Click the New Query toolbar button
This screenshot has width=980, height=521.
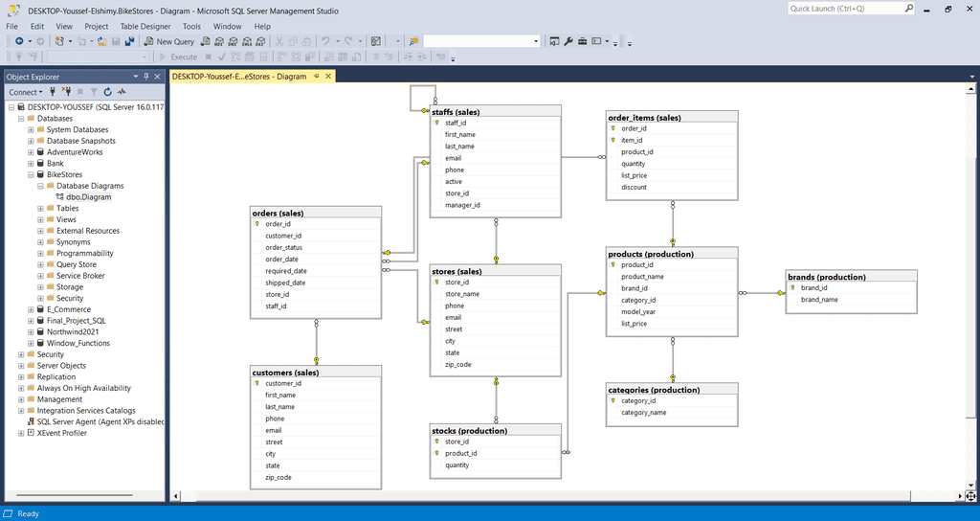pos(169,41)
